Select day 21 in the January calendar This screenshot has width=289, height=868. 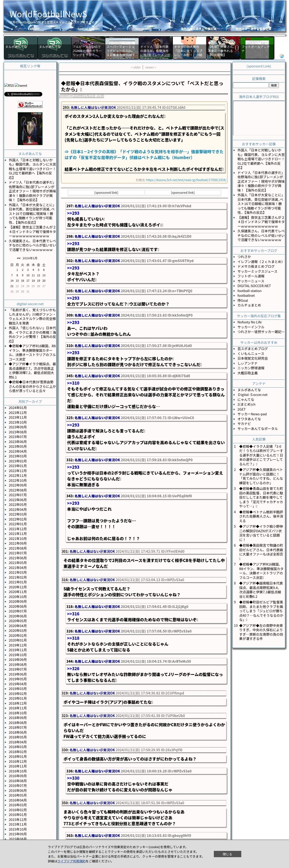pyautogui.click(x=12, y=286)
